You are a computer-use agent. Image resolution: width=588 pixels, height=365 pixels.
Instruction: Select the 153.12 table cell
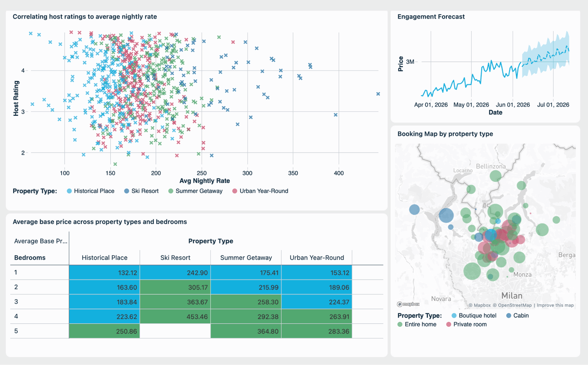pyautogui.click(x=317, y=272)
